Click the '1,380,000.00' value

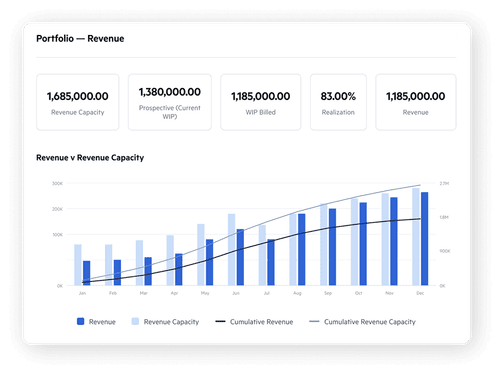(170, 92)
